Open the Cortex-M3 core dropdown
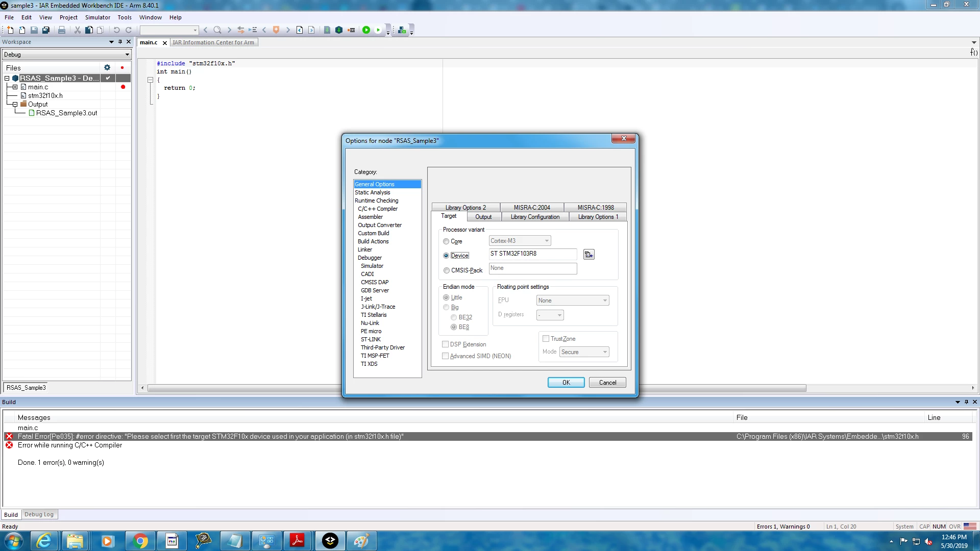The width and height of the screenshot is (980, 551). click(520, 241)
